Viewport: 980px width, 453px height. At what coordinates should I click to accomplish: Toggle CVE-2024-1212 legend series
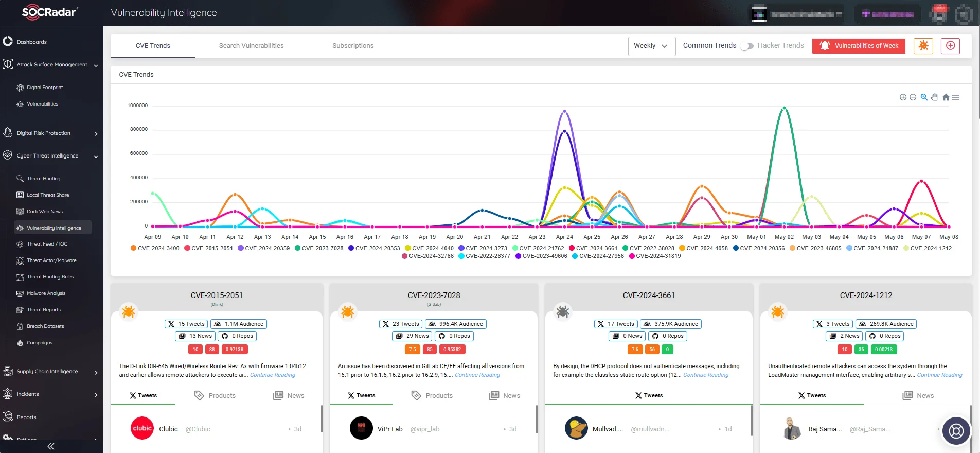tap(928, 248)
